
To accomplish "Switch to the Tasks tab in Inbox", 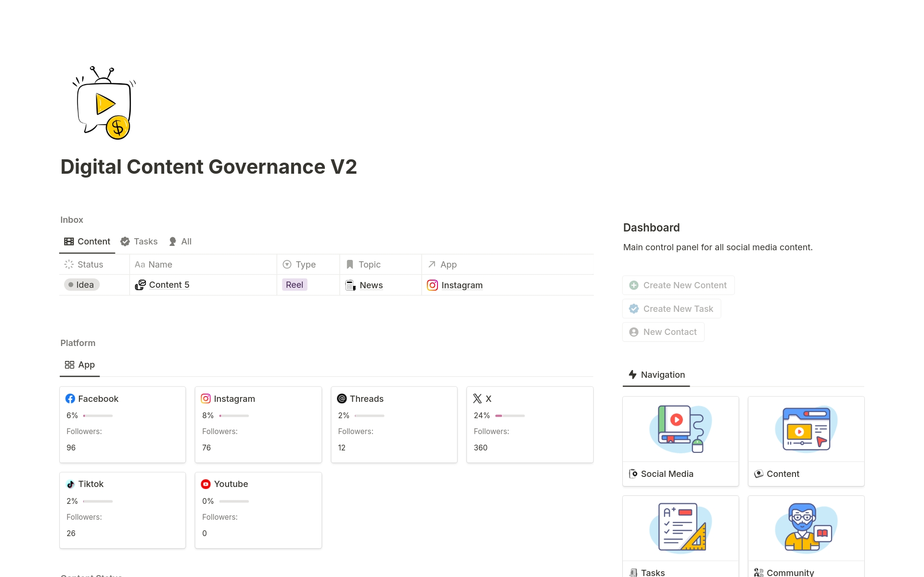I will 140,241.
